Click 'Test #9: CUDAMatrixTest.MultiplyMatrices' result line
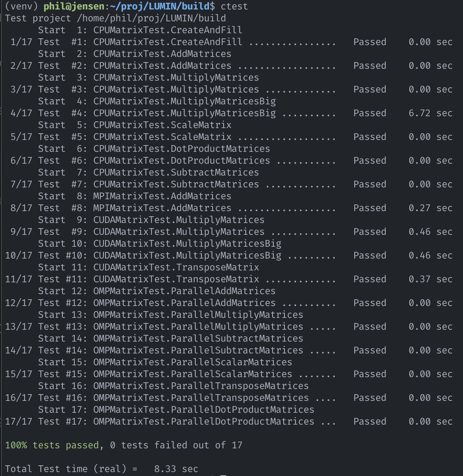This screenshot has height=476, width=463. [x=231, y=232]
